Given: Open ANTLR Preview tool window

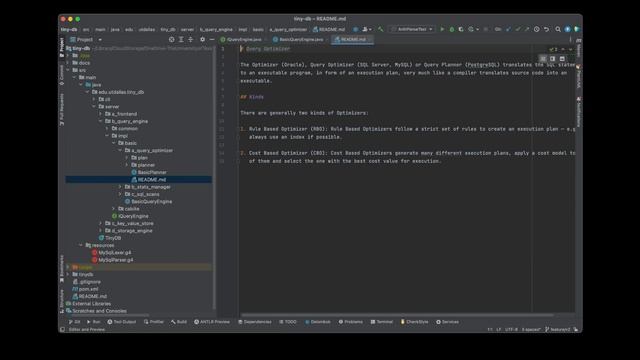Looking at the screenshot, I should pyautogui.click(x=212, y=322).
